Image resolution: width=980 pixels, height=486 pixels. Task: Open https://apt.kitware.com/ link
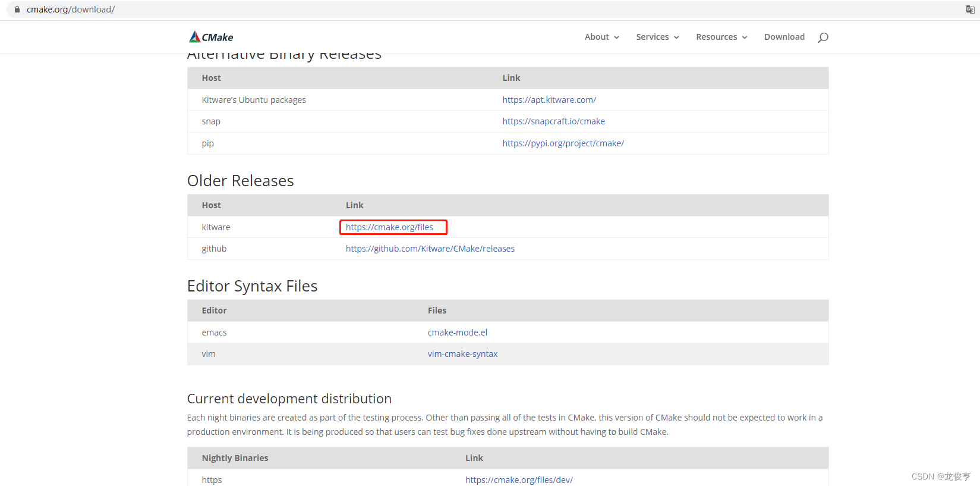pos(549,100)
